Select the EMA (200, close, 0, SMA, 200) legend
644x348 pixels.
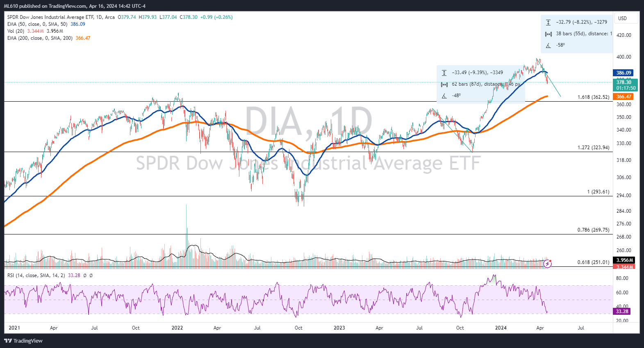[x=40, y=38]
